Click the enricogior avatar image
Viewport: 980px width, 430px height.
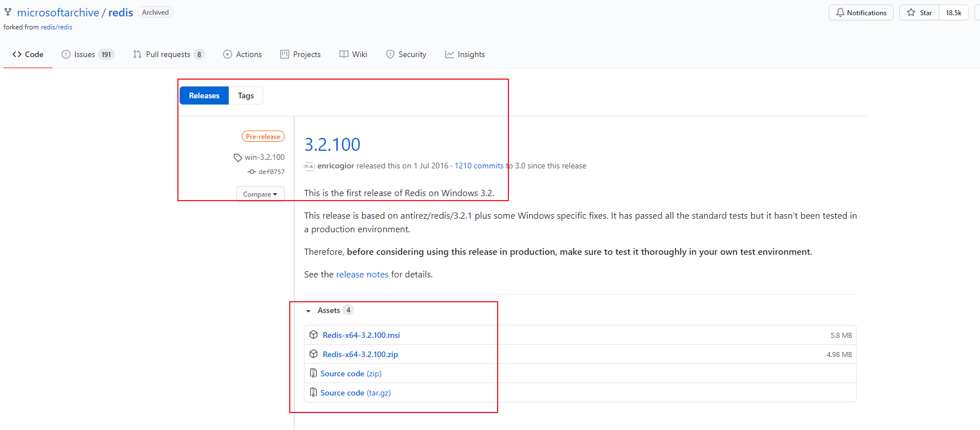click(x=309, y=166)
